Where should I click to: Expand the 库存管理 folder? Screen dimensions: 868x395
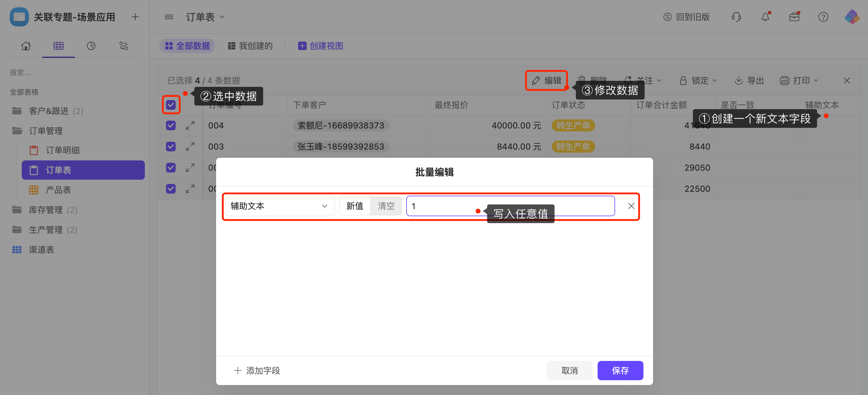click(x=45, y=210)
